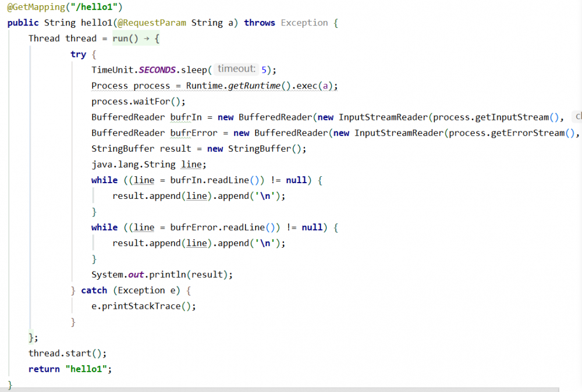582x392 pixels.
Task: Click the throws keyword
Action: click(260, 23)
